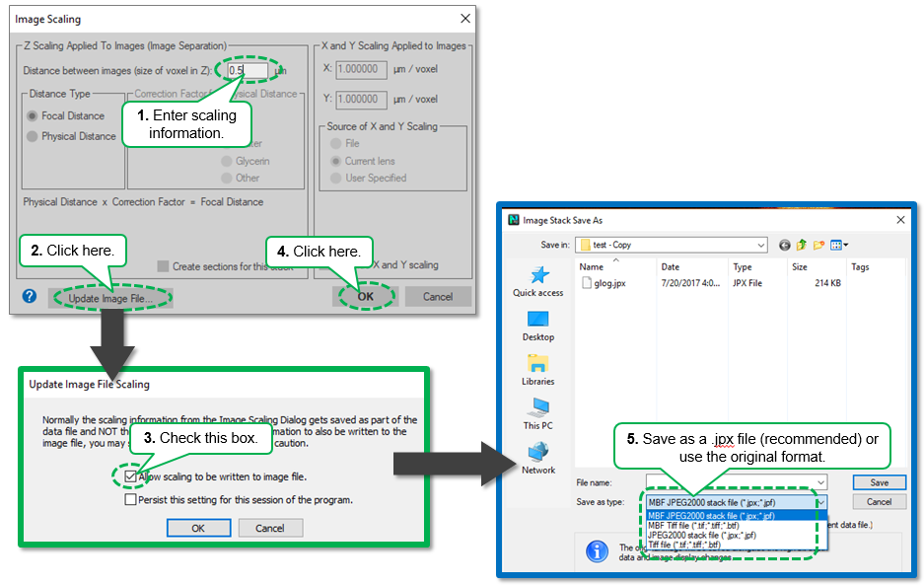The image size is (924, 585).
Task: Click the up one level folder icon
Action: pos(804,245)
